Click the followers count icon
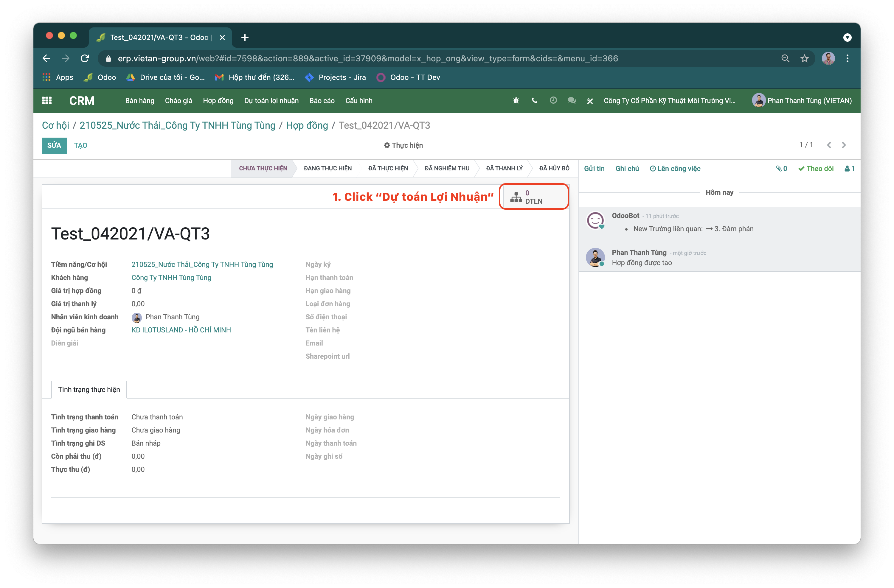 [849, 169]
